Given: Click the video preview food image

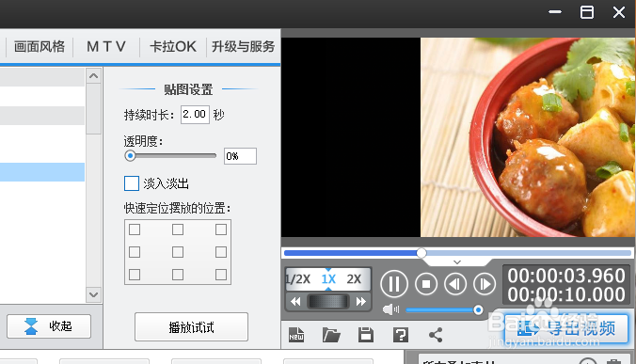Looking at the screenshot, I should 528,137.
